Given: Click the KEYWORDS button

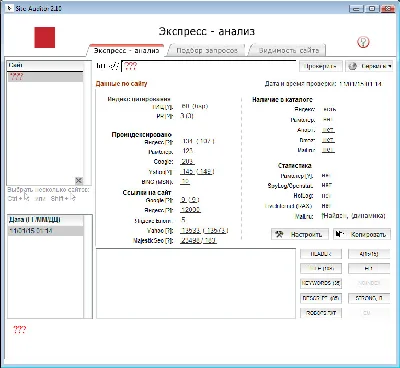Looking at the screenshot, I should coord(321,283).
